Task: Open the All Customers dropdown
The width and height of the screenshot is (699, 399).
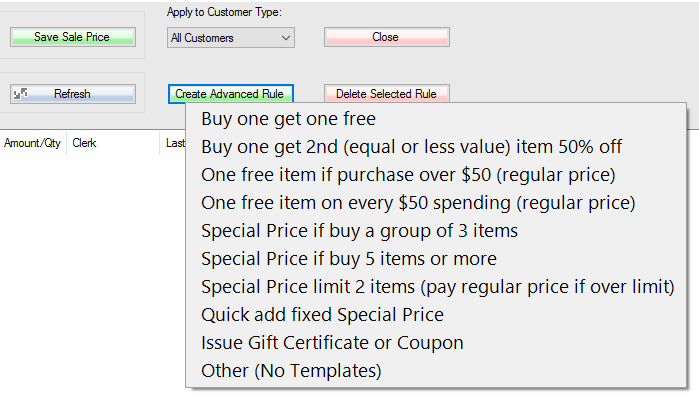Action: [230, 38]
